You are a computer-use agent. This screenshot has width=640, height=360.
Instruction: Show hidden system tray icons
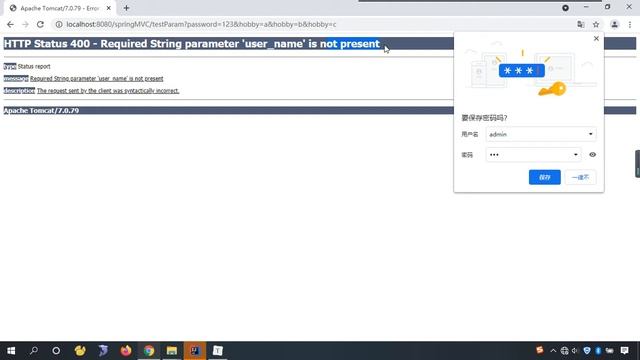pyautogui.click(x=553, y=351)
